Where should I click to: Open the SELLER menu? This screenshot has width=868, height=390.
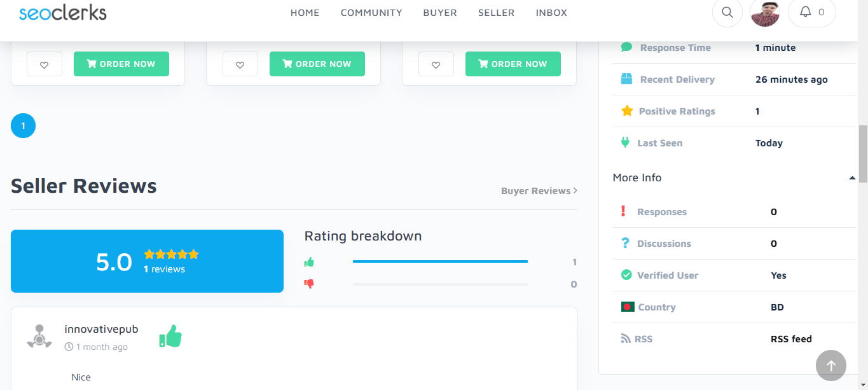(496, 13)
